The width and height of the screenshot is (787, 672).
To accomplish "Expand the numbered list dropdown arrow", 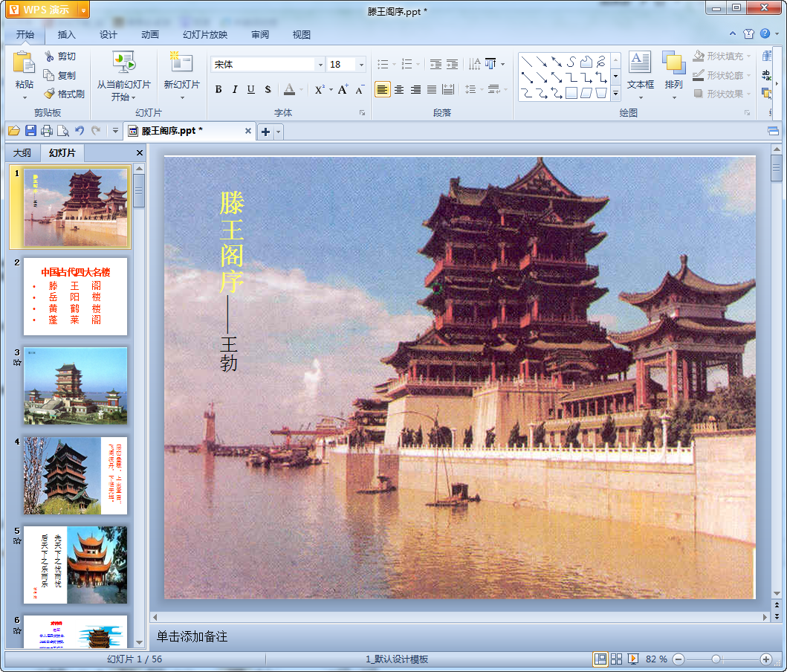I will (x=418, y=64).
